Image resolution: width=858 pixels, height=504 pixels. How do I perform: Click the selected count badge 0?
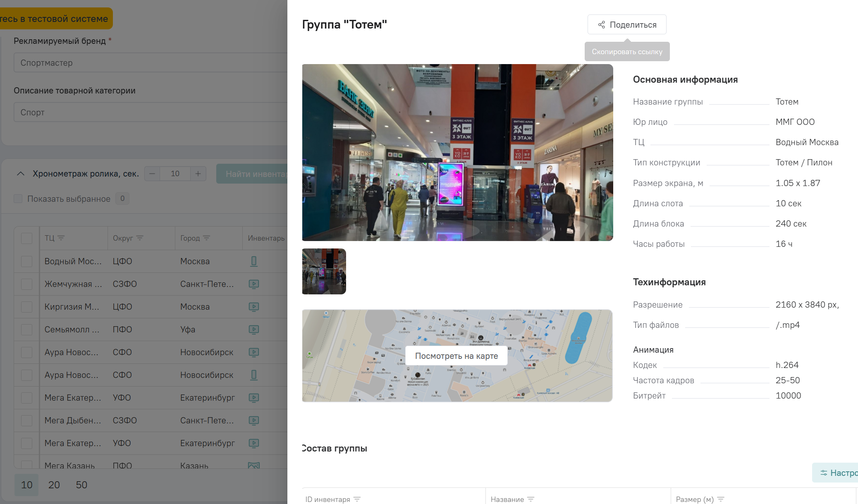(x=122, y=198)
